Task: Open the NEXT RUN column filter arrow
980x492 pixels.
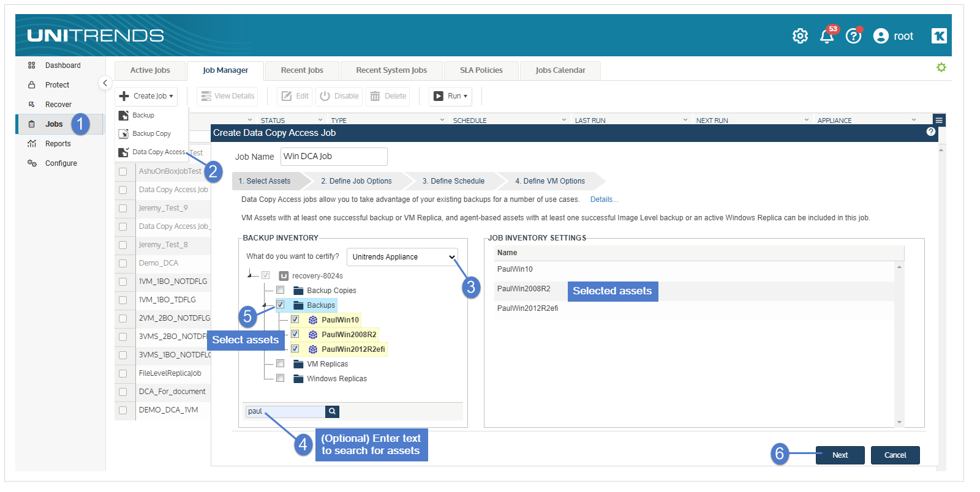Action: (806, 120)
